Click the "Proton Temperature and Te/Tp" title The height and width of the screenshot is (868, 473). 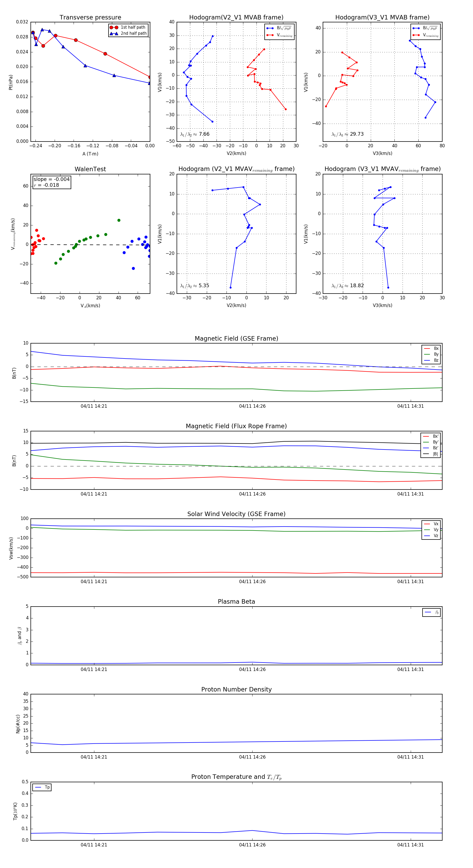[x=236, y=777]
